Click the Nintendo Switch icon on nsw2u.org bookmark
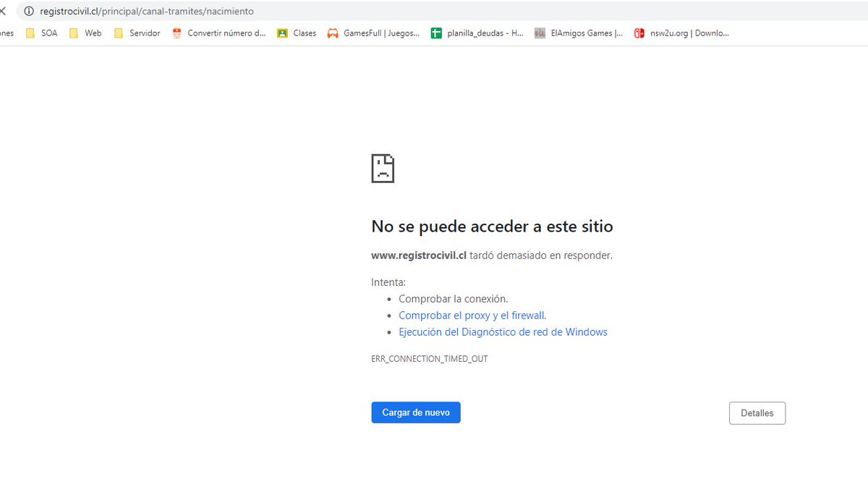 (638, 33)
